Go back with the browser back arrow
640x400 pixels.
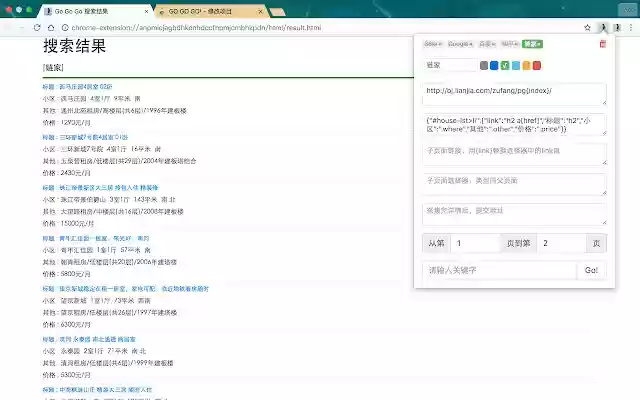tap(9, 28)
